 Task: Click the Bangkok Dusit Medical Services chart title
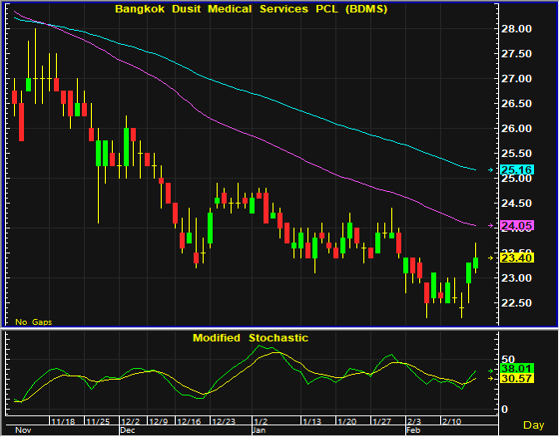tap(251, 9)
